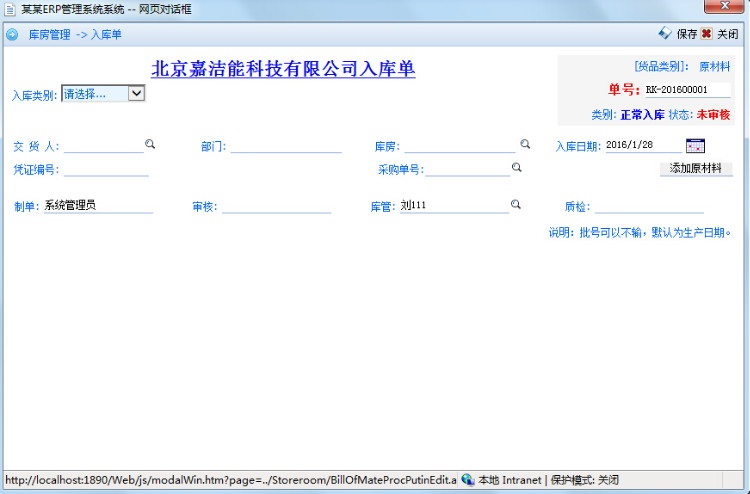Open warehouse (库房) lookup magnifier

[525, 144]
